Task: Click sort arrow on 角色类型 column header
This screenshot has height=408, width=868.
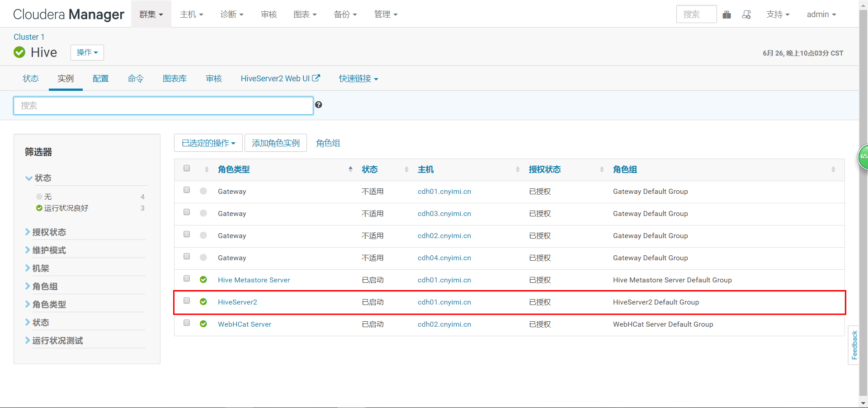Action: 350,169
